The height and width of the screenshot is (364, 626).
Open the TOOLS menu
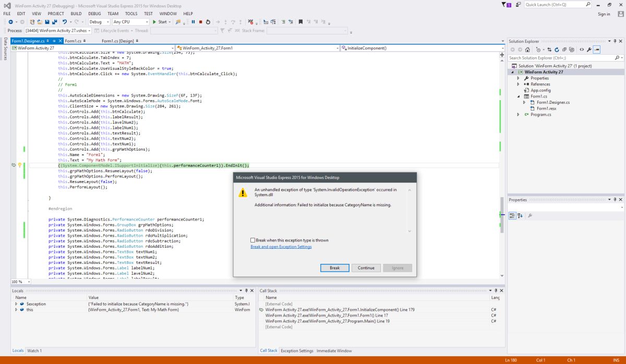[131, 13]
